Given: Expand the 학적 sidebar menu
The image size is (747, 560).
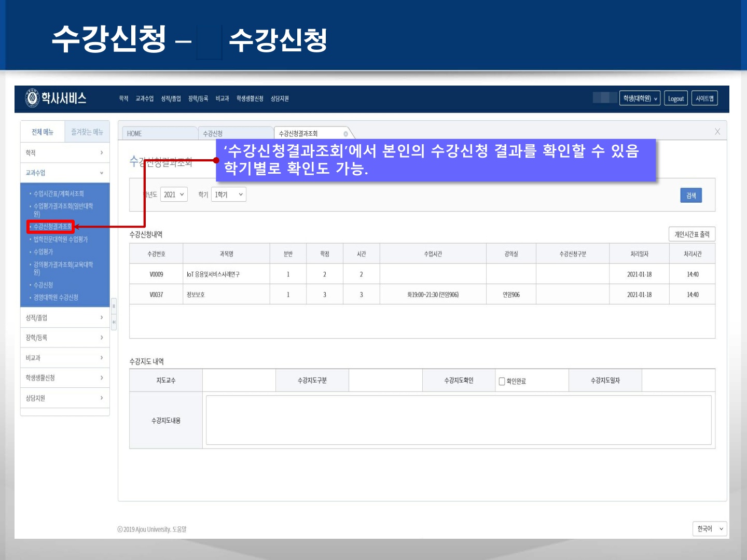Looking at the screenshot, I should click(x=65, y=153).
